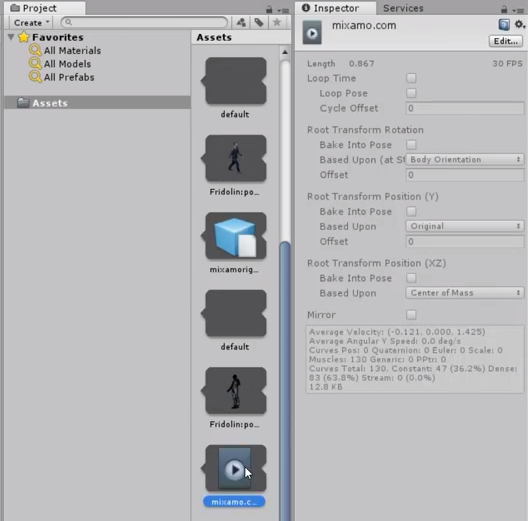Select the default asset below mixamorig
The height and width of the screenshot is (521, 528).
[x=236, y=313]
